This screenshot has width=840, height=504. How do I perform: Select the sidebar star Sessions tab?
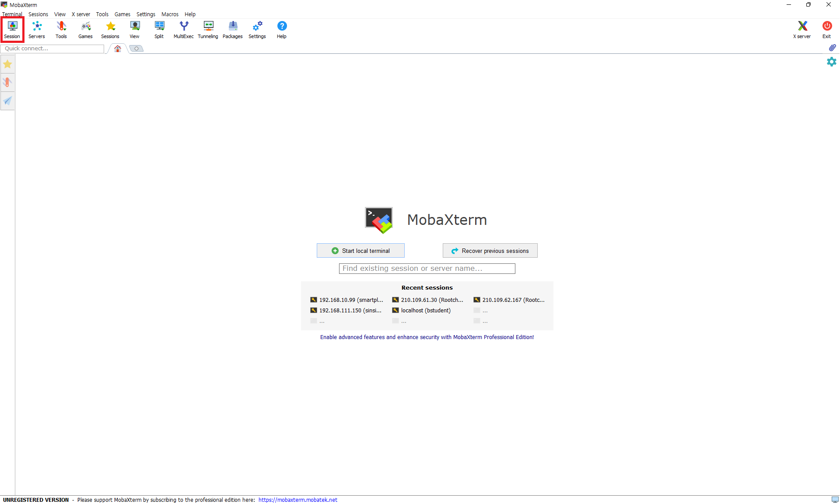coord(7,65)
